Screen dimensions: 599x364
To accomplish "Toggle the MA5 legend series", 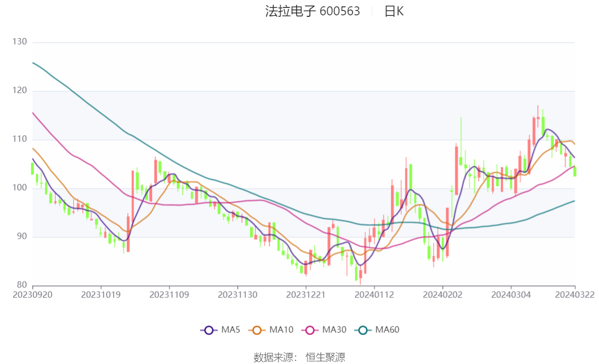I will click(220, 330).
